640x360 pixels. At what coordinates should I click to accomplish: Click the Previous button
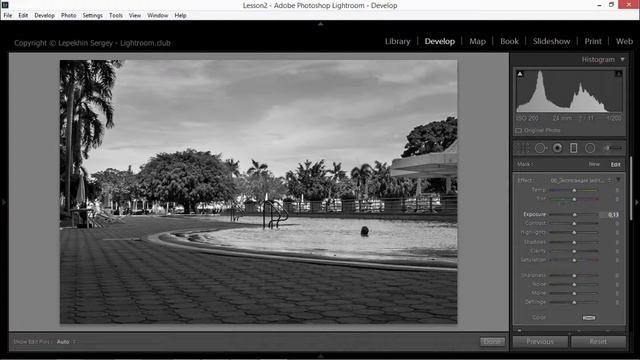pos(540,342)
